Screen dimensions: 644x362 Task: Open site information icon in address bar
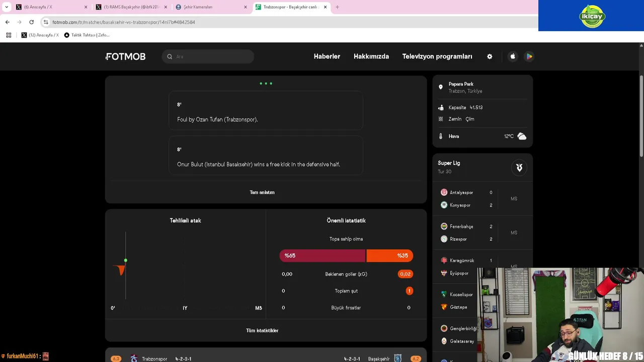pos(46,22)
